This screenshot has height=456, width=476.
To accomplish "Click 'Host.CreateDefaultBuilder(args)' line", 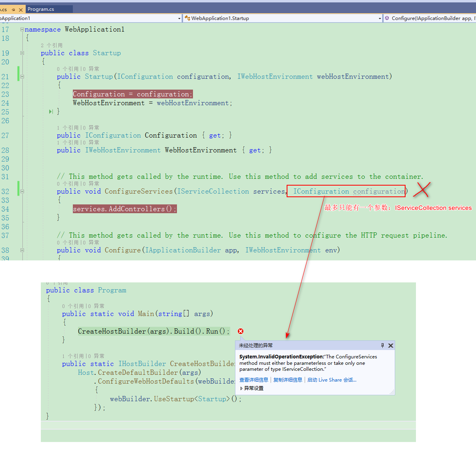I will (140, 372).
